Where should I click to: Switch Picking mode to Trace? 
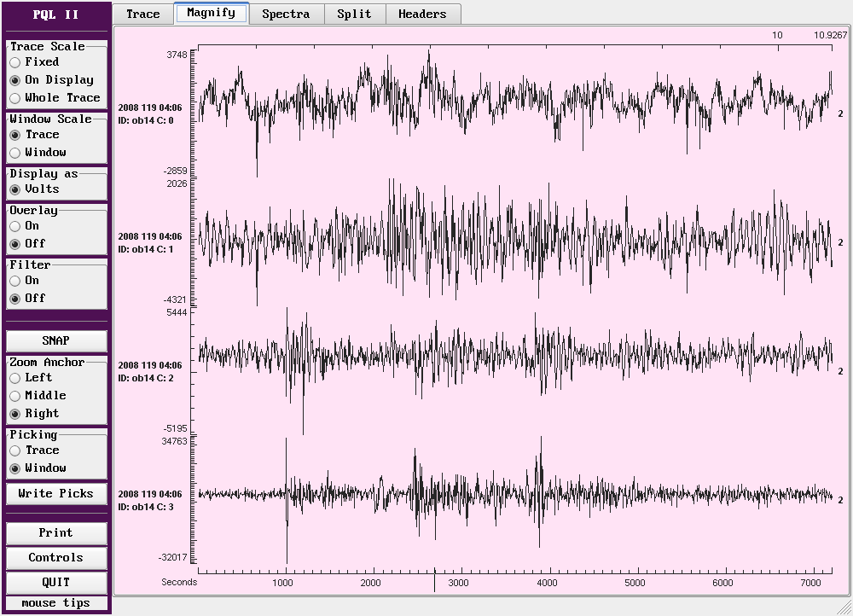pyautogui.click(x=15, y=450)
